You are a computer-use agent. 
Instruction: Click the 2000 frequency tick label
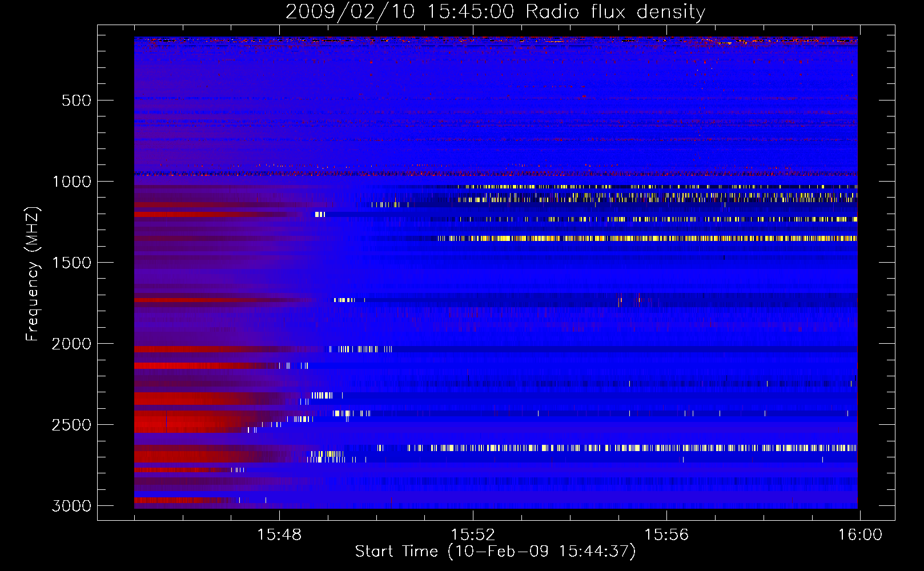(71, 344)
